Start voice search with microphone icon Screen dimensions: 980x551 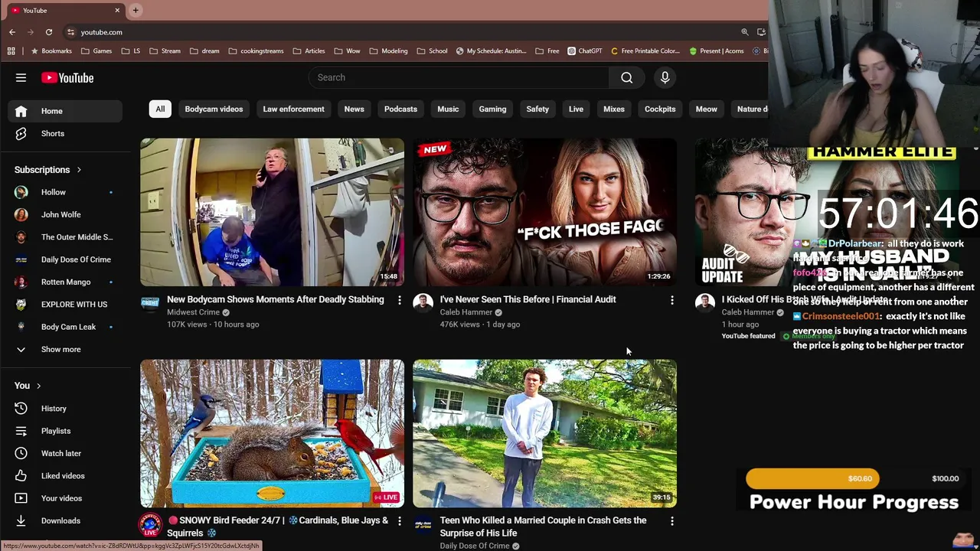665,77
